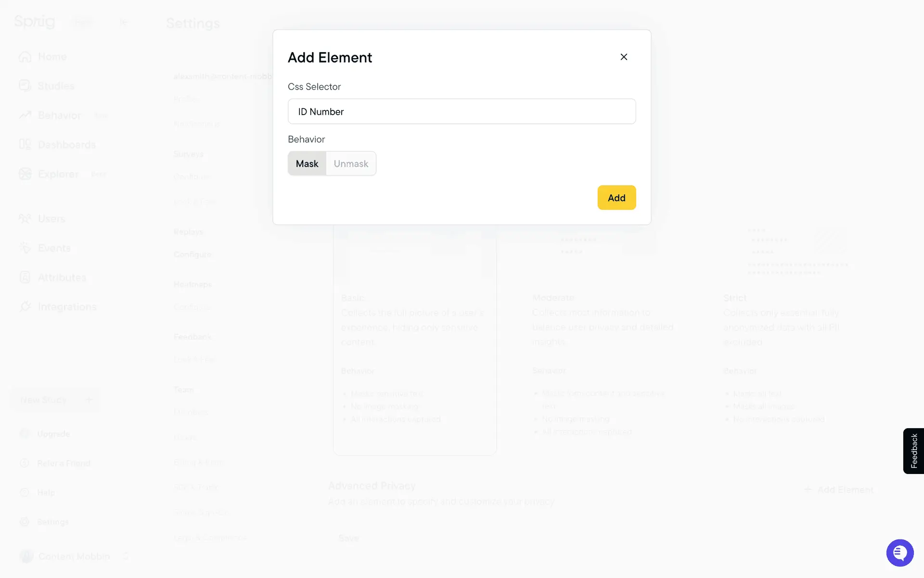Click the Add Element link under Advanced Privacy
The image size is (924, 578).
coord(839,489)
